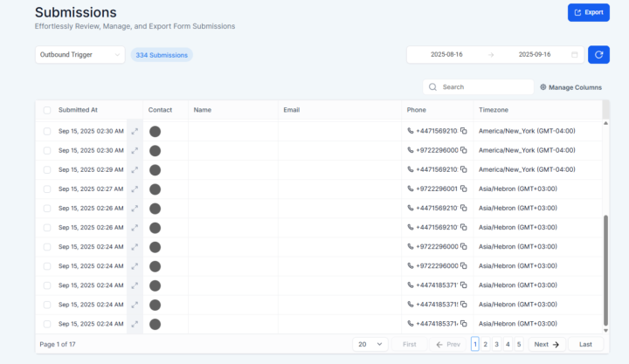Check the 02:30 AM row with phone +9722296000
This screenshot has width=629, height=364.
coord(47,151)
